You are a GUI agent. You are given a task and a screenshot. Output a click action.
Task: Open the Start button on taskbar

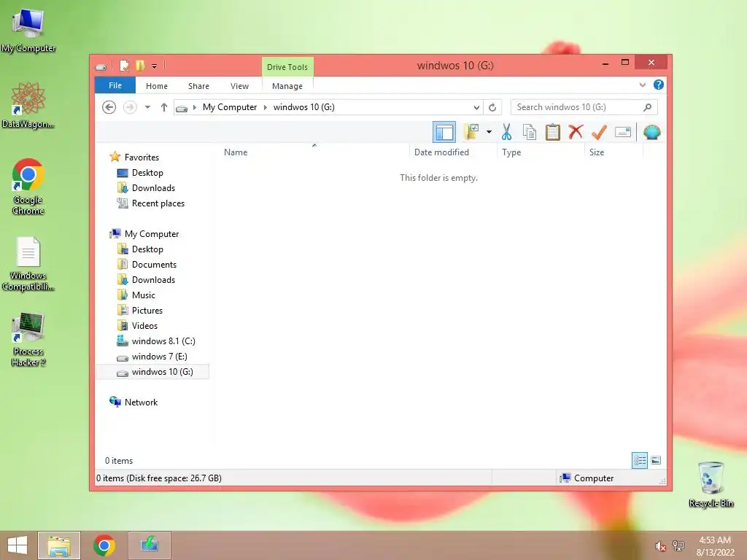(18, 545)
